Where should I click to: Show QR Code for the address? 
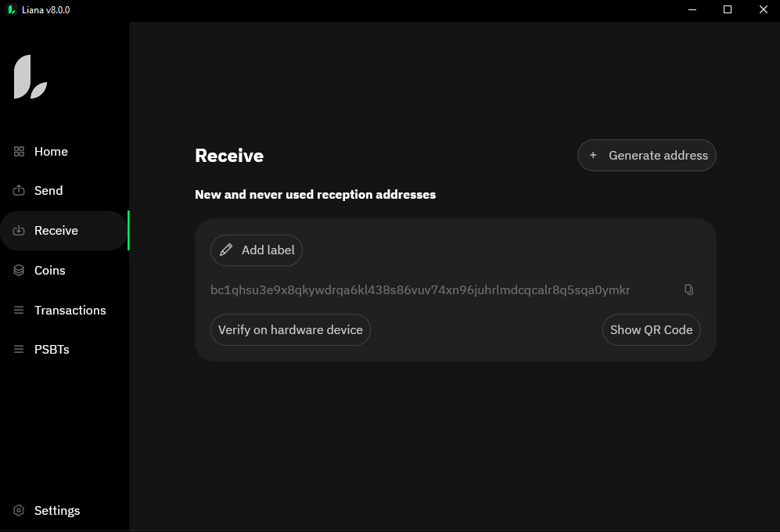(651, 330)
